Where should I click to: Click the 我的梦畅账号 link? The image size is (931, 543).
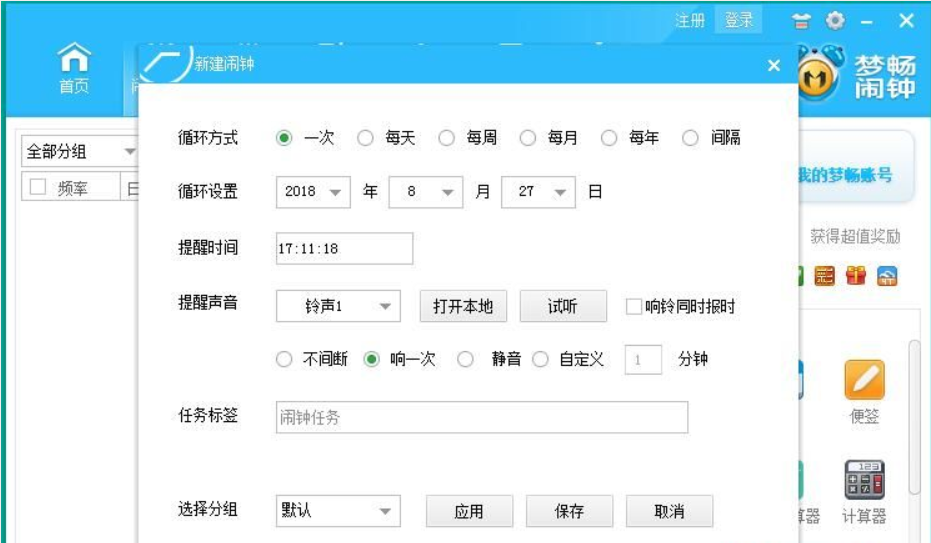tap(845, 175)
